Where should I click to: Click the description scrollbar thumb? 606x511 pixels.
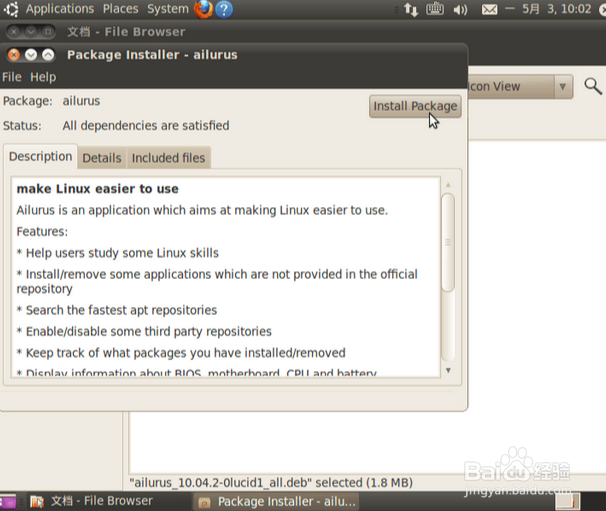[448, 243]
